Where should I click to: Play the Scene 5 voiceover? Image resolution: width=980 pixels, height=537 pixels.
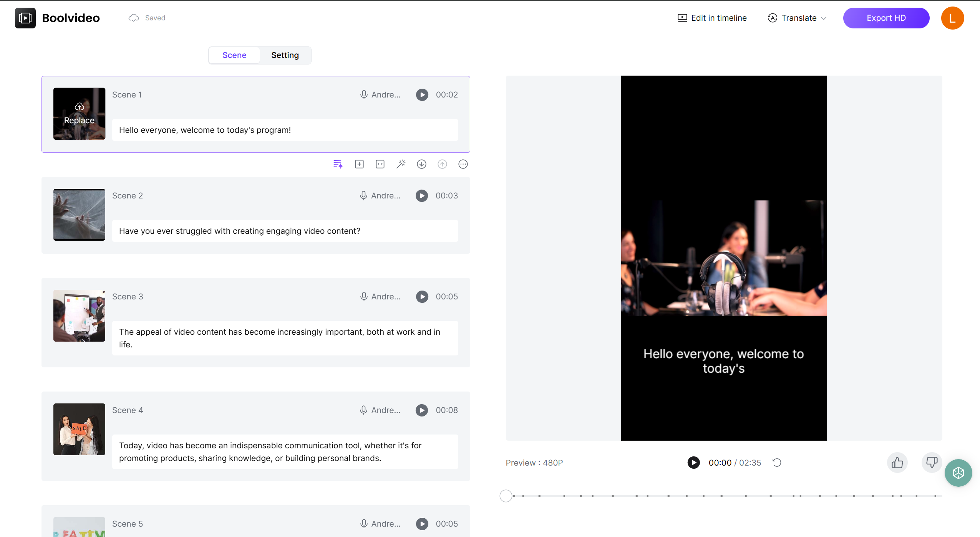[x=422, y=524]
